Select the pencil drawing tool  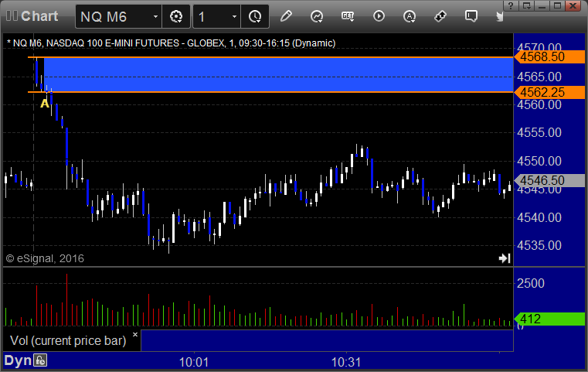pos(286,16)
